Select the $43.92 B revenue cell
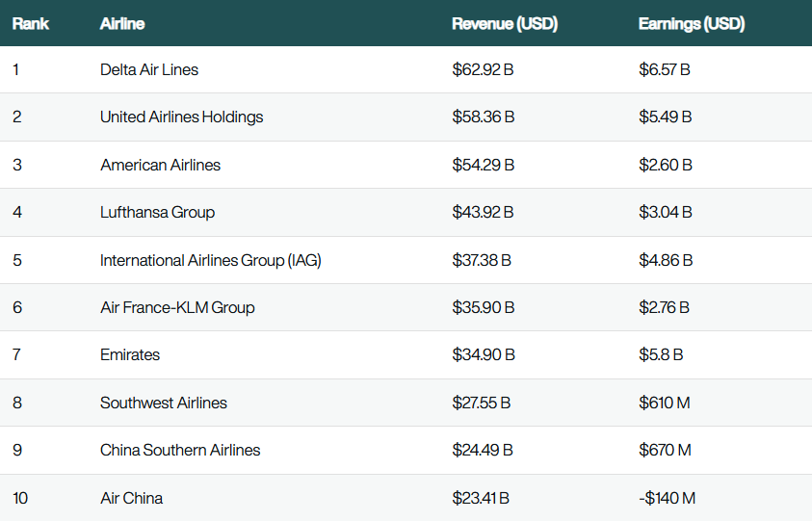Screen dimensions: 812x521 [483, 213]
